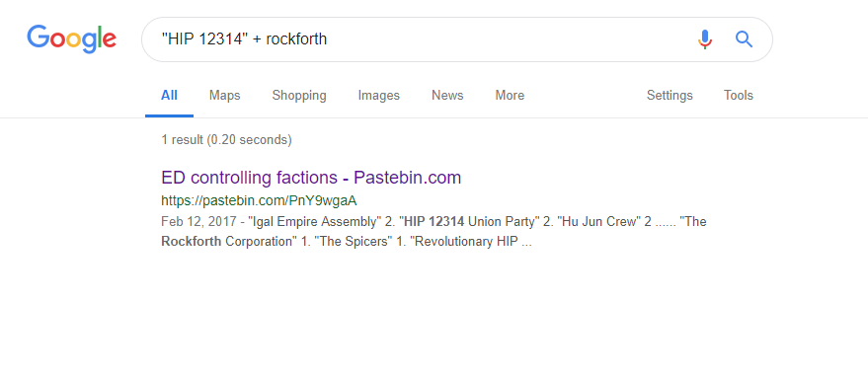Open the Shopping results tab
Image resolution: width=868 pixels, height=378 pixels.
pyautogui.click(x=299, y=95)
